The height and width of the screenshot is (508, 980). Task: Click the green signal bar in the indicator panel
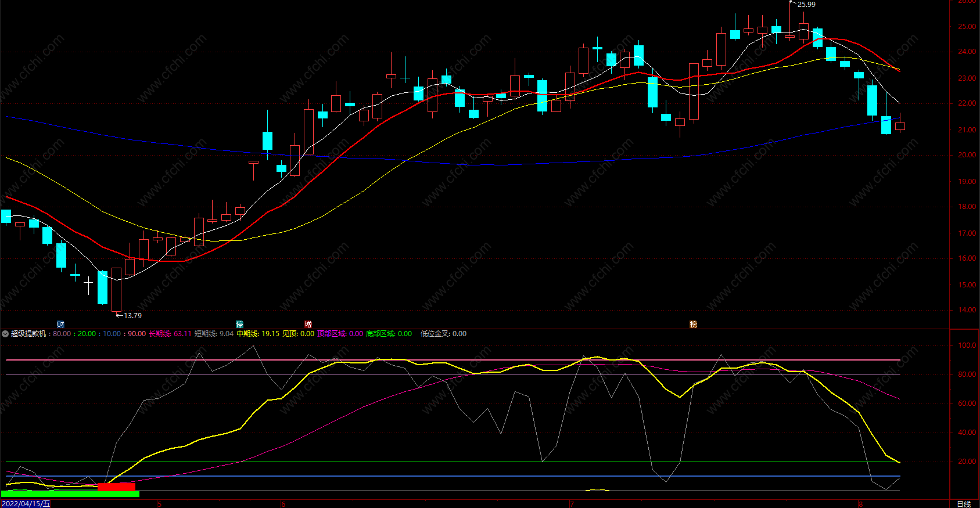tap(70, 494)
